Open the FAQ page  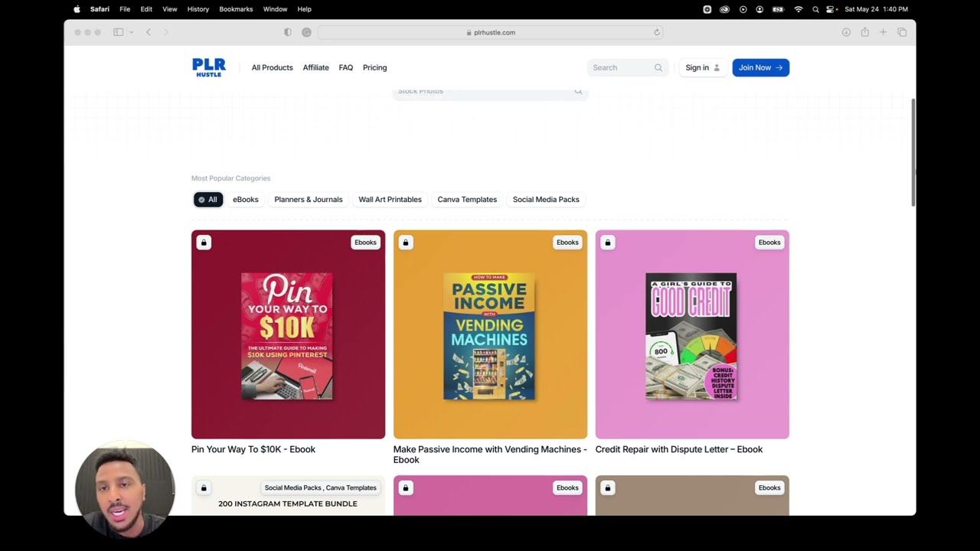point(346,67)
